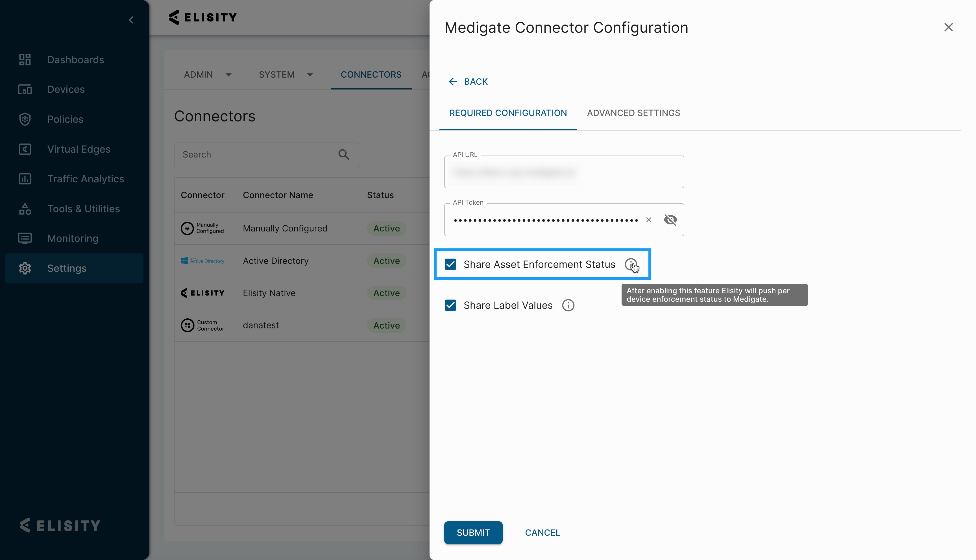Collapse the sidebar with the chevron arrow
This screenshot has height=560, width=976.
click(x=131, y=19)
